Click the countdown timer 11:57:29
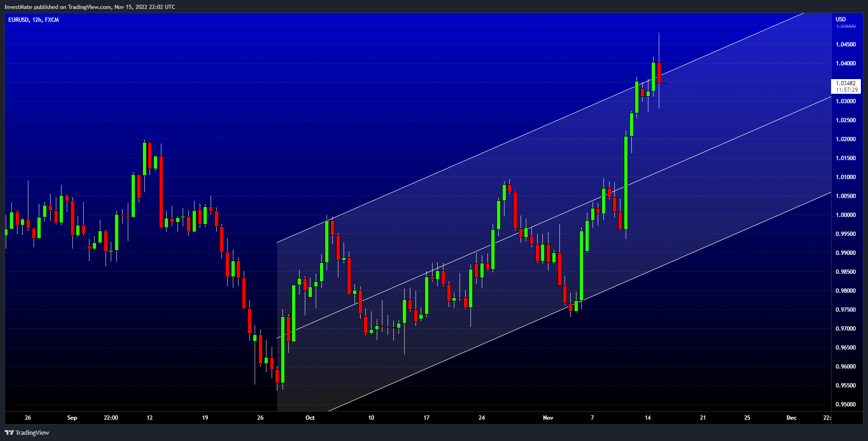The width and height of the screenshot is (868, 441). tap(846, 90)
